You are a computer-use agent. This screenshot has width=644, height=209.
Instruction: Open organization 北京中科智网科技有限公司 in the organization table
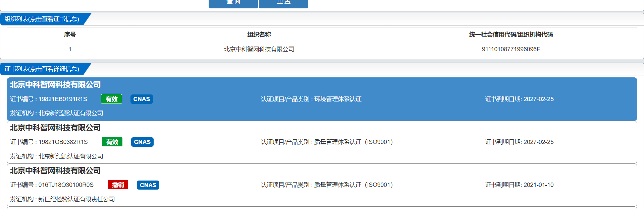[259, 49]
